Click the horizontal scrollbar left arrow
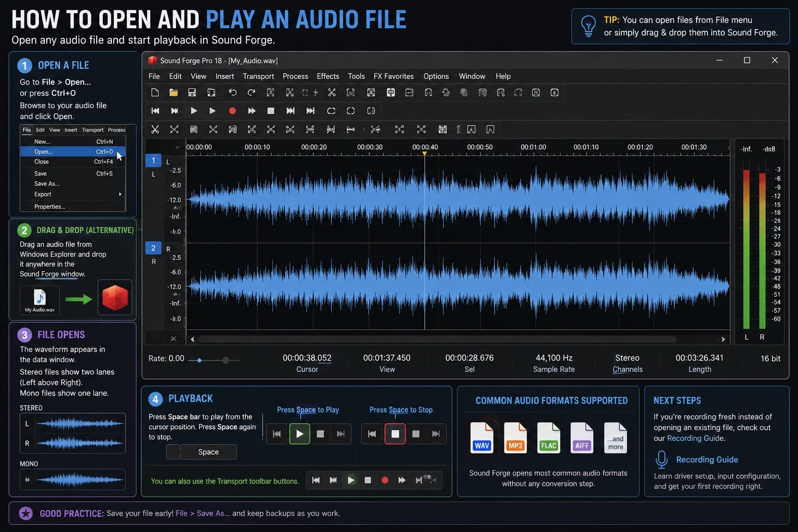 (193, 339)
